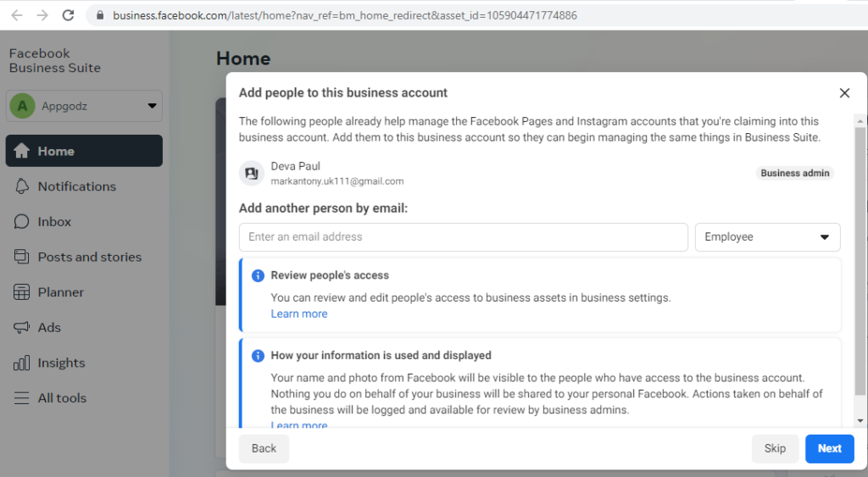Click the dialog scrollbar up arrow
This screenshot has width=868, height=477.
tap(860, 120)
